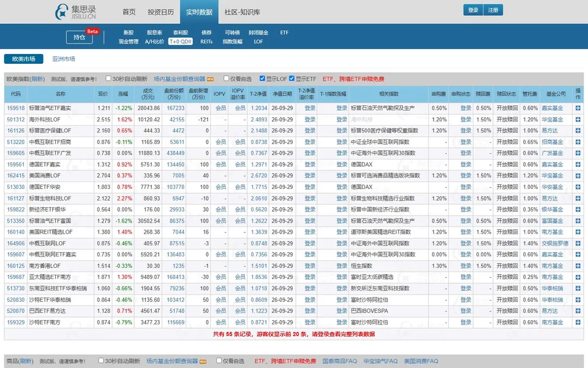Select the 实时数据 navigation tab
This screenshot has height=368, width=588.
[199, 12]
